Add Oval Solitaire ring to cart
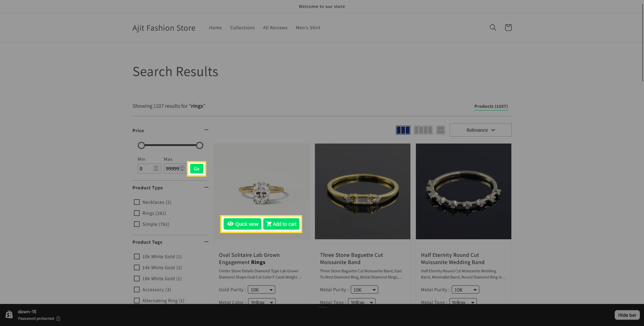 point(281,224)
